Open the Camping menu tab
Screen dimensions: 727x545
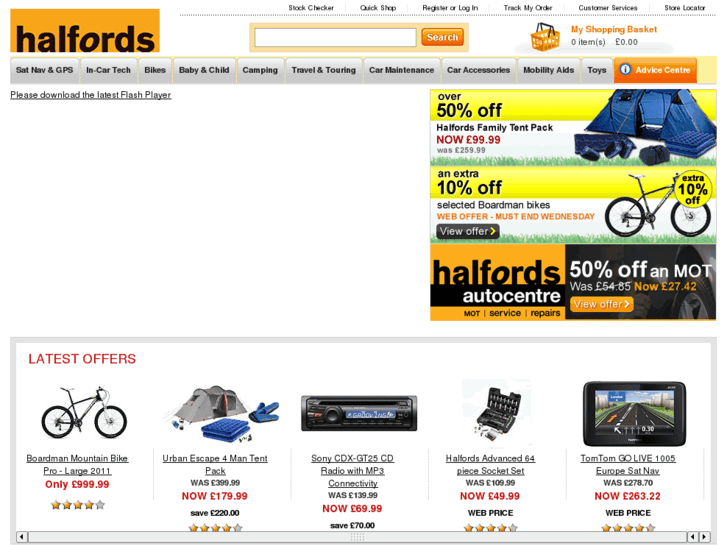coord(260,70)
